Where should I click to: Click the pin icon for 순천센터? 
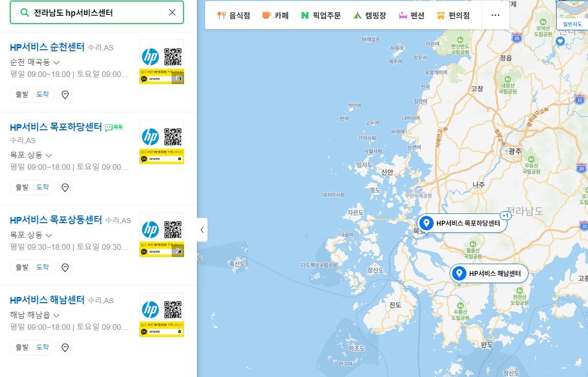(x=65, y=94)
